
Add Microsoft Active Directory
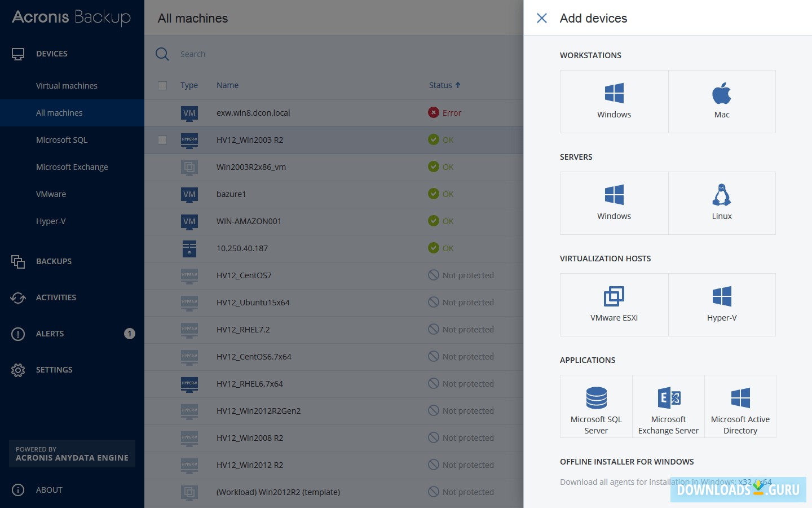[740, 406]
